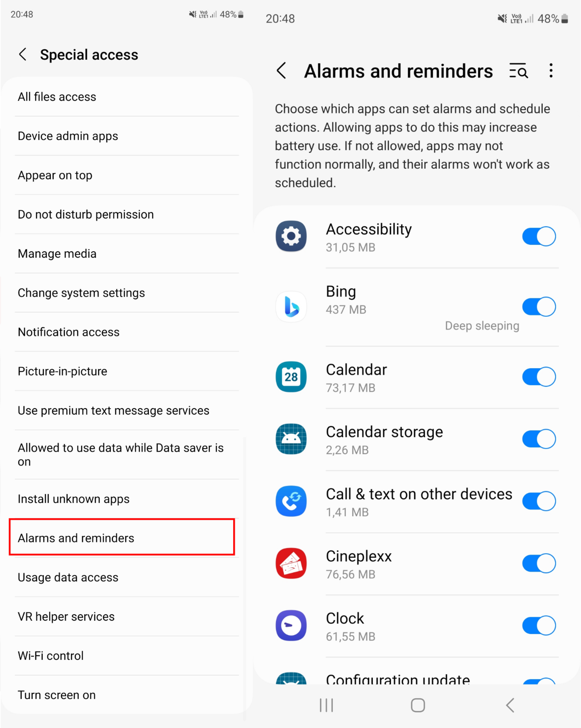Tap the Bing app icon
The width and height of the screenshot is (581, 728).
(291, 307)
